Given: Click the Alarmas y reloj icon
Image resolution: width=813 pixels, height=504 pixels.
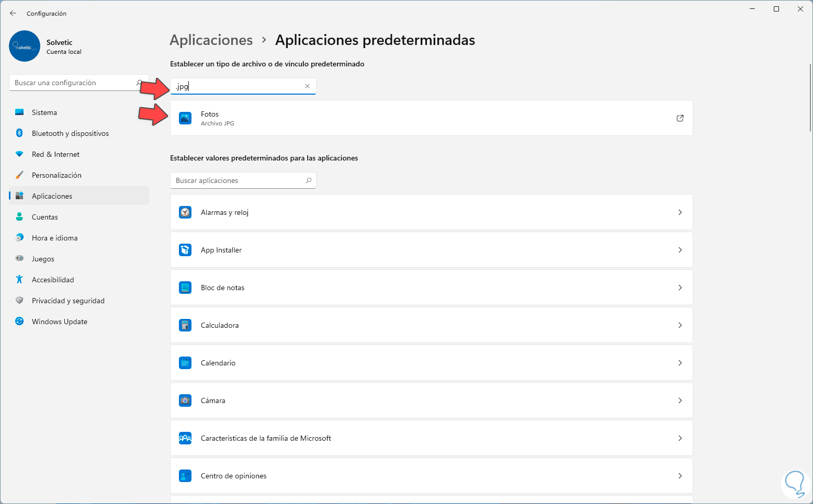Looking at the screenshot, I should point(185,212).
